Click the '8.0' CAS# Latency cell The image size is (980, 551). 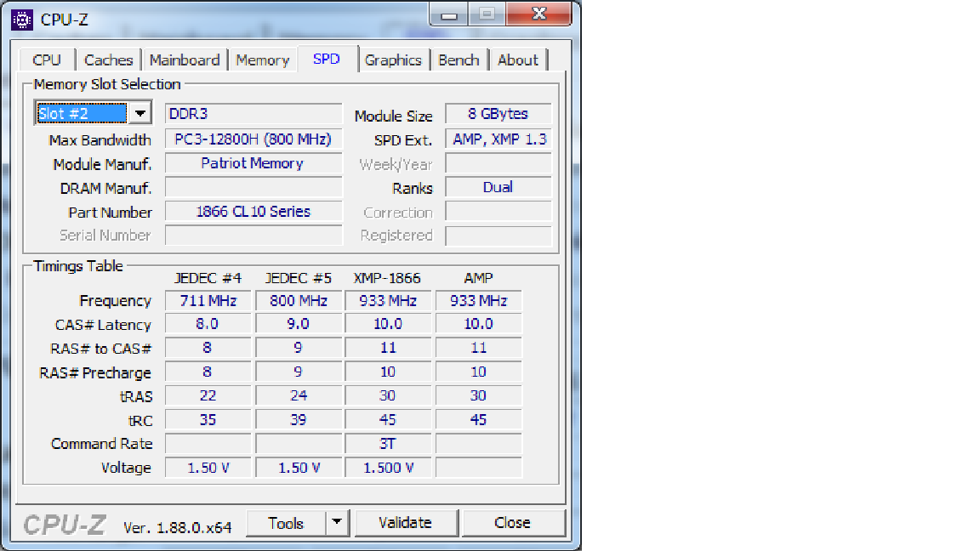click(208, 324)
